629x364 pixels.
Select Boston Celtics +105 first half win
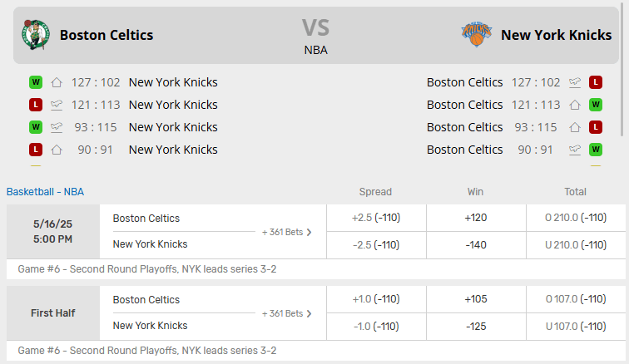click(476, 299)
